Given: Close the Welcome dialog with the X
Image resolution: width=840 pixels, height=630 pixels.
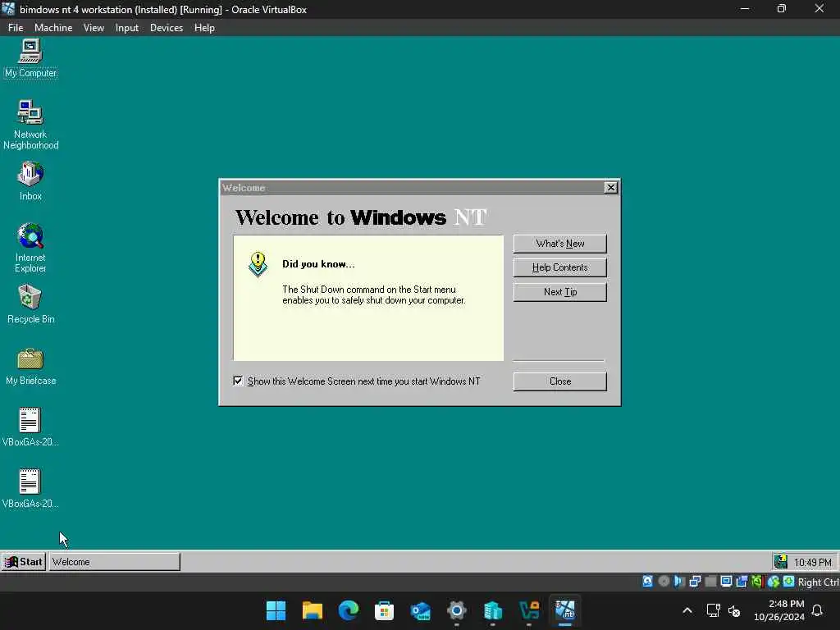Looking at the screenshot, I should 610,188.
